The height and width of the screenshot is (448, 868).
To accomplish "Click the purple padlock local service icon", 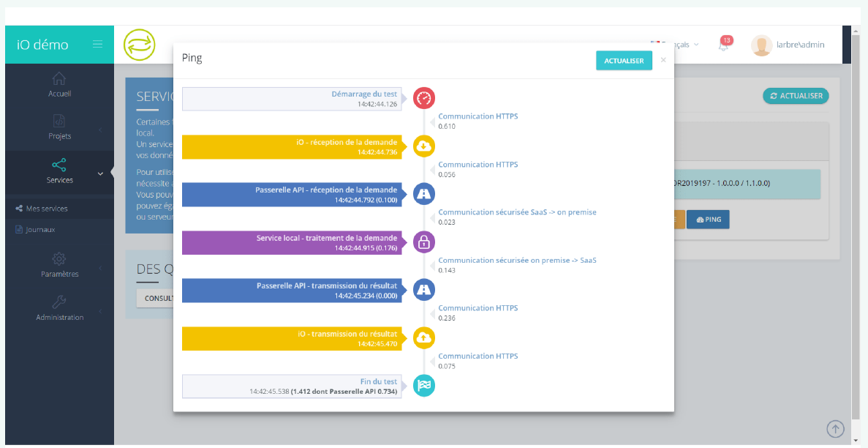I will tap(424, 242).
